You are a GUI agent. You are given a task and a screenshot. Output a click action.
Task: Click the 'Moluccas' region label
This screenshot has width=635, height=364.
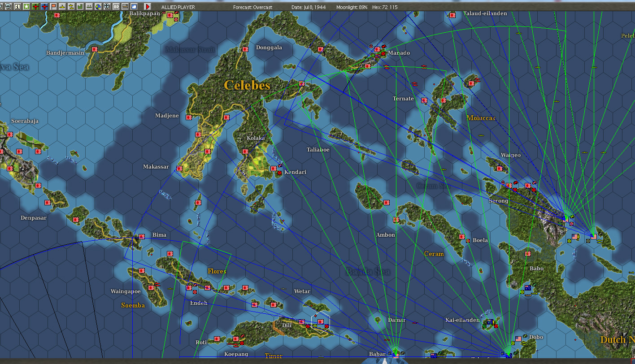click(x=481, y=118)
